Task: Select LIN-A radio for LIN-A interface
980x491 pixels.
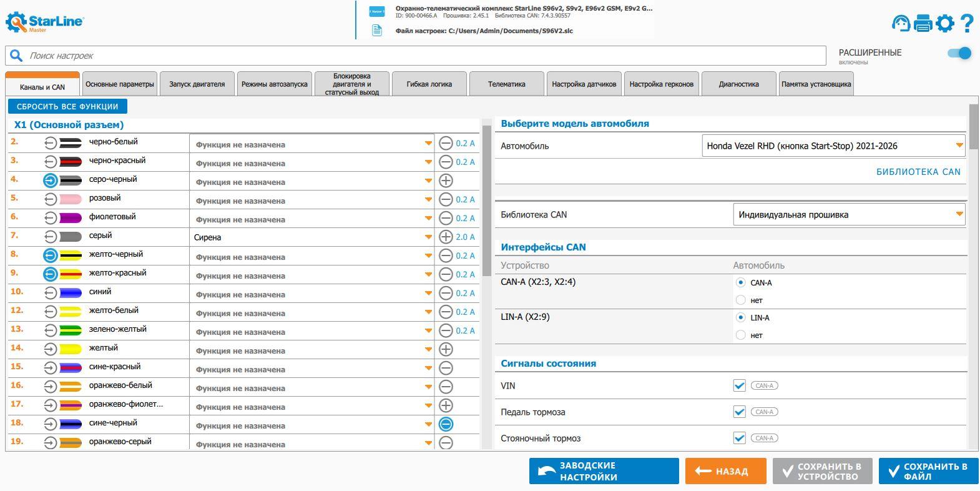Action: point(741,317)
